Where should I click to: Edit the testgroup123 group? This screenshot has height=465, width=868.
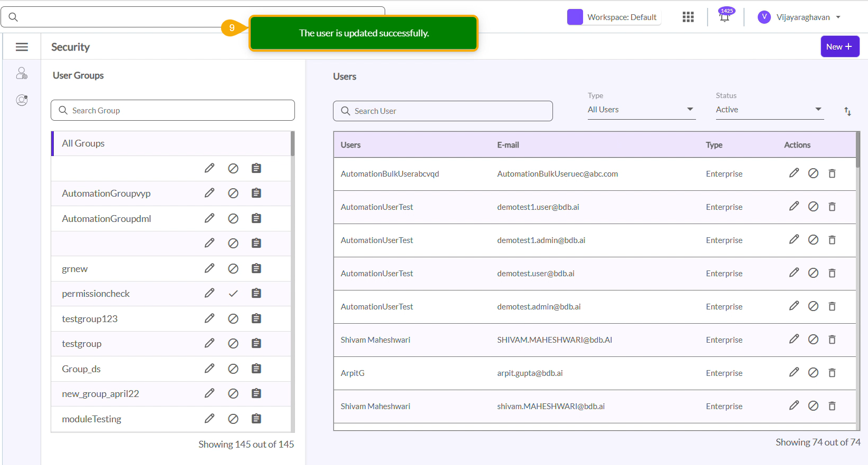point(209,318)
